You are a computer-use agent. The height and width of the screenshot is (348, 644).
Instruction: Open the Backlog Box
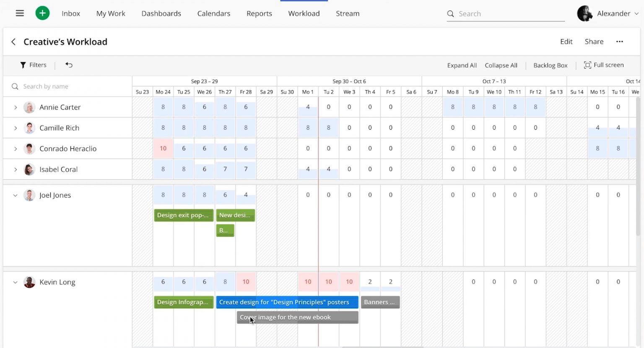(x=550, y=65)
